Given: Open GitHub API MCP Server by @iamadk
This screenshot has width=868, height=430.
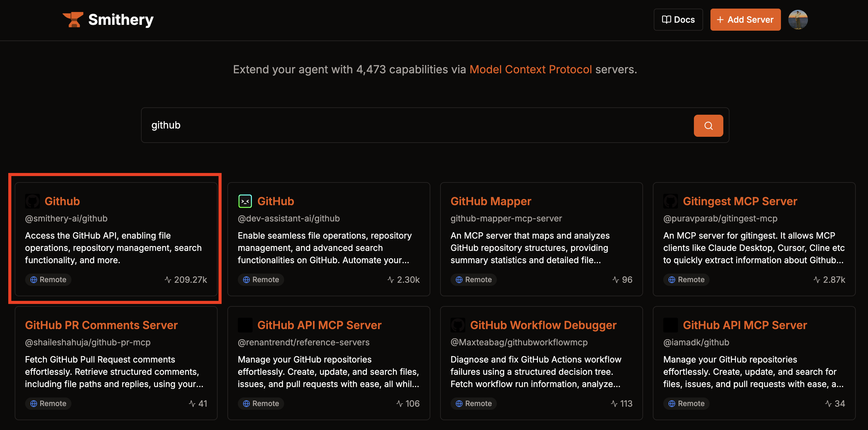Looking at the screenshot, I should click(745, 325).
